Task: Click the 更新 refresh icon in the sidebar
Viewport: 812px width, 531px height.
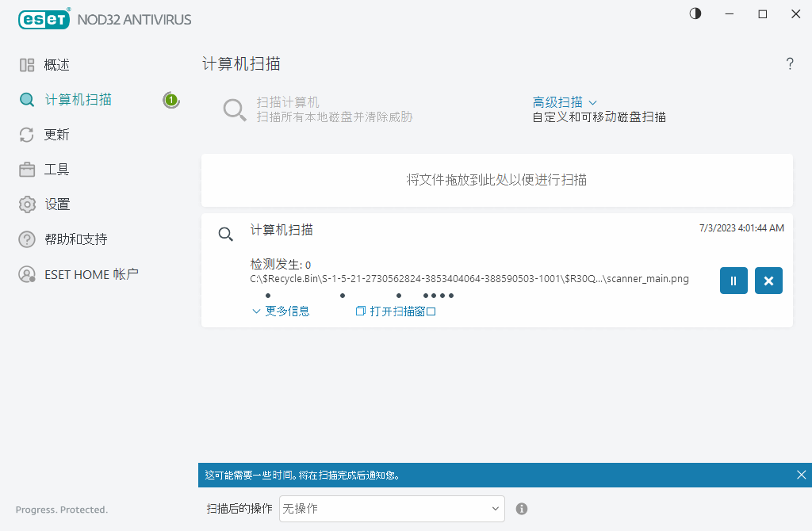Action: (26, 135)
